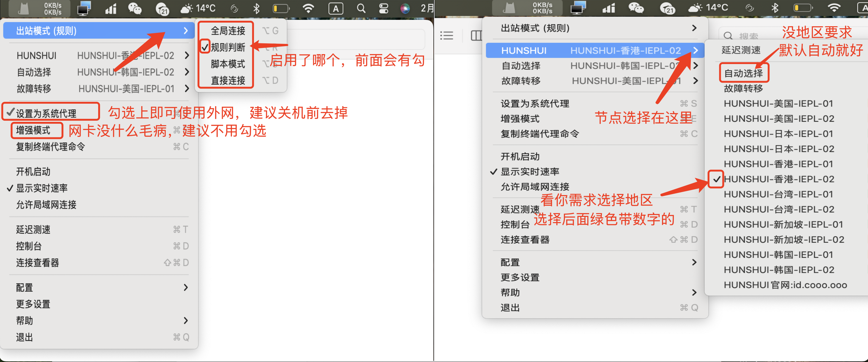Click the Bluetooth icon in left menu bar
The image size is (868, 362).
(256, 8)
